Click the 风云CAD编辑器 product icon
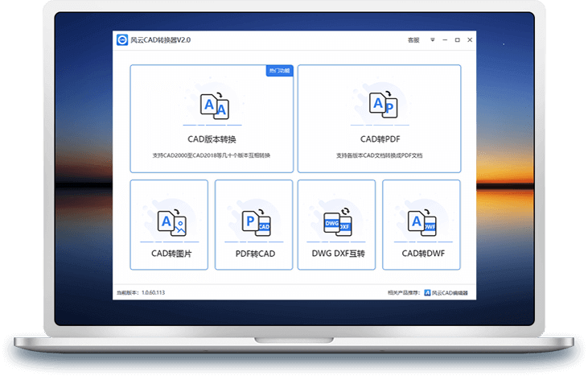 pos(427,293)
